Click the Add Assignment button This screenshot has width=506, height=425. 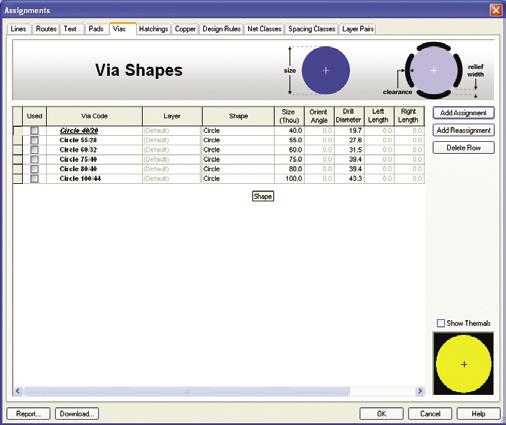pyautogui.click(x=463, y=113)
